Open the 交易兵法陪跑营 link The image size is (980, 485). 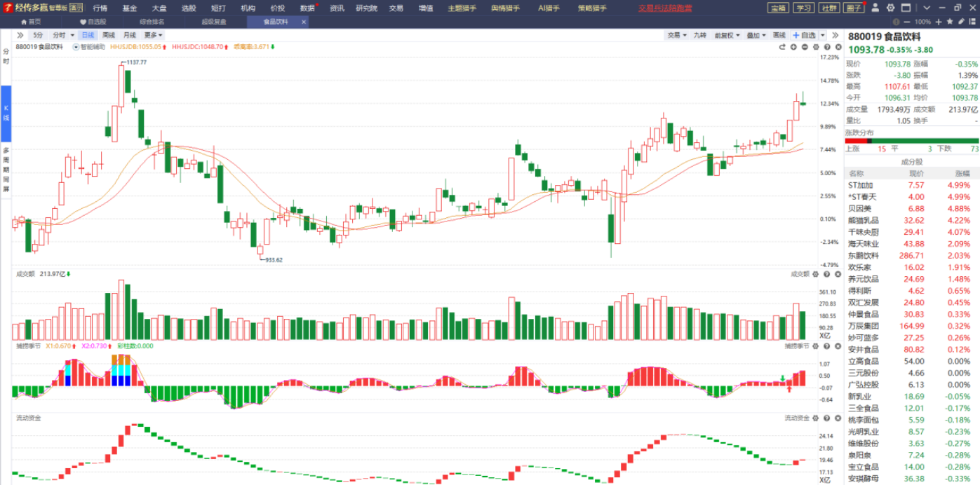point(665,8)
